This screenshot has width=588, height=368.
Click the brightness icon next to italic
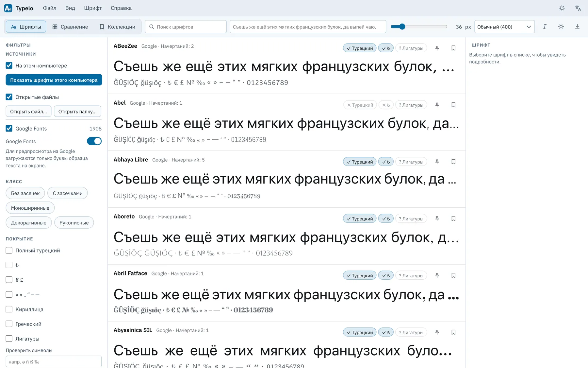[x=561, y=27]
